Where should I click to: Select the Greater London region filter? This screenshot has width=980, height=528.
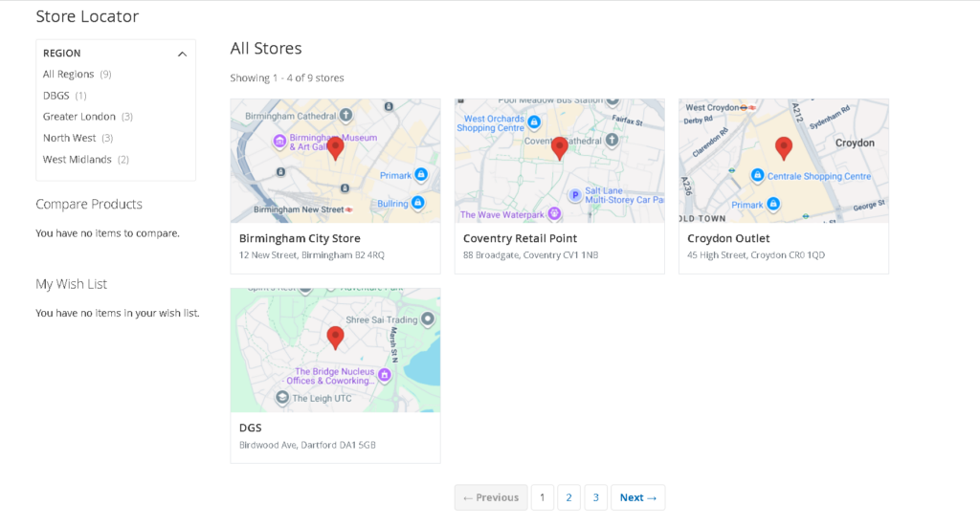tap(79, 117)
